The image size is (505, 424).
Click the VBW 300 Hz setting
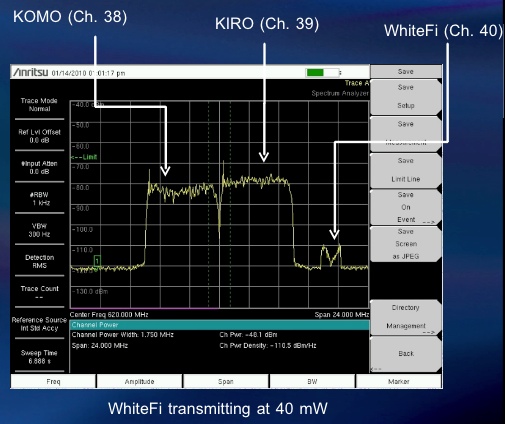coord(39,230)
